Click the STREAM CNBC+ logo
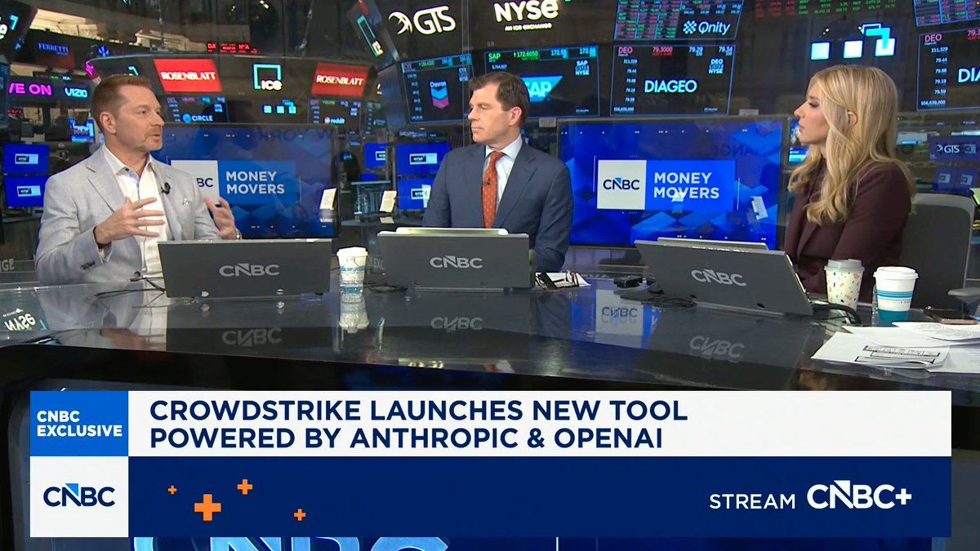Screen dimensions: 980x551 click(x=809, y=497)
